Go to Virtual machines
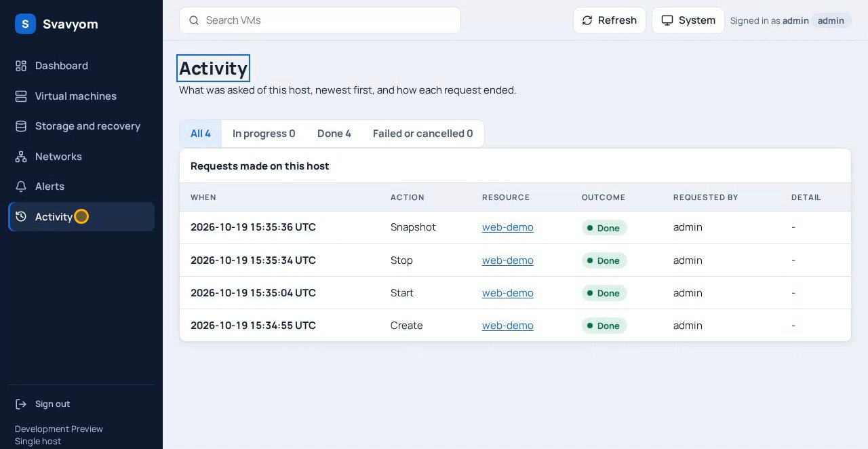Viewport: 868px width, 449px height. click(x=81, y=96)
